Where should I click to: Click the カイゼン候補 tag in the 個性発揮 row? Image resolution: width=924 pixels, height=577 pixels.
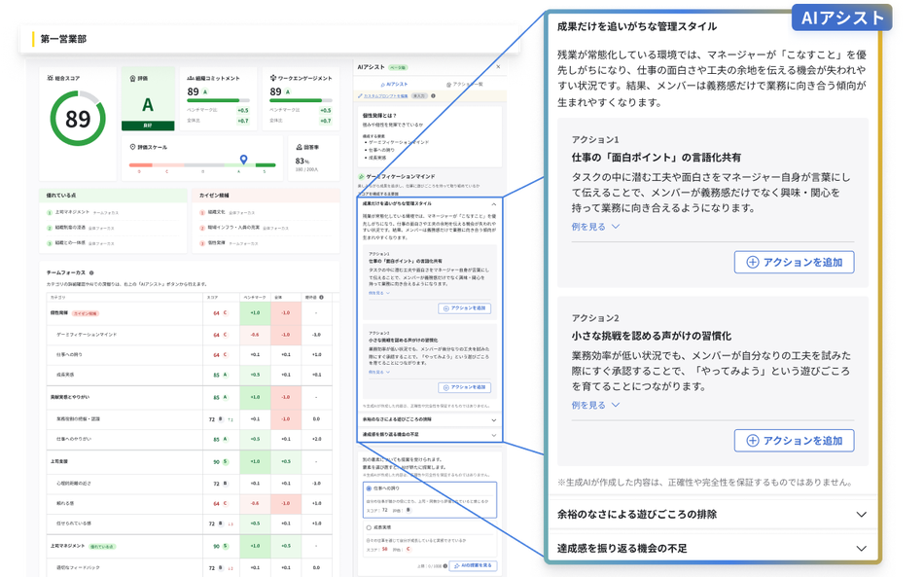[x=86, y=313]
